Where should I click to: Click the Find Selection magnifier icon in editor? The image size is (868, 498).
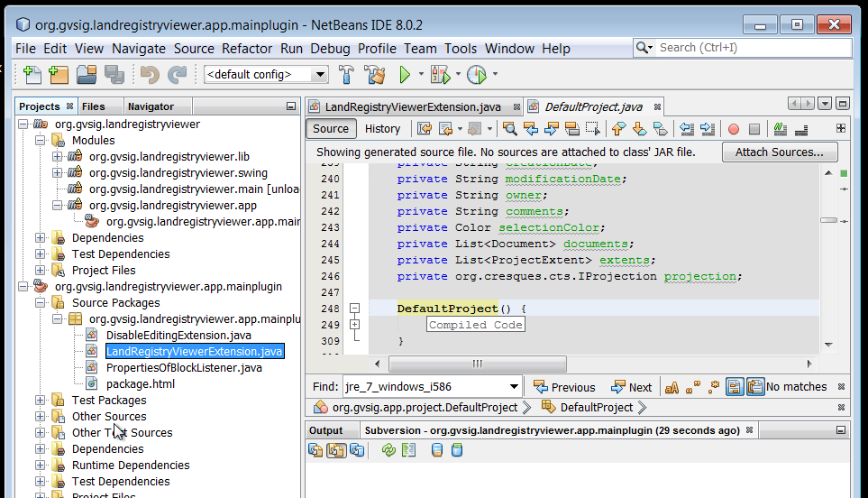point(510,129)
